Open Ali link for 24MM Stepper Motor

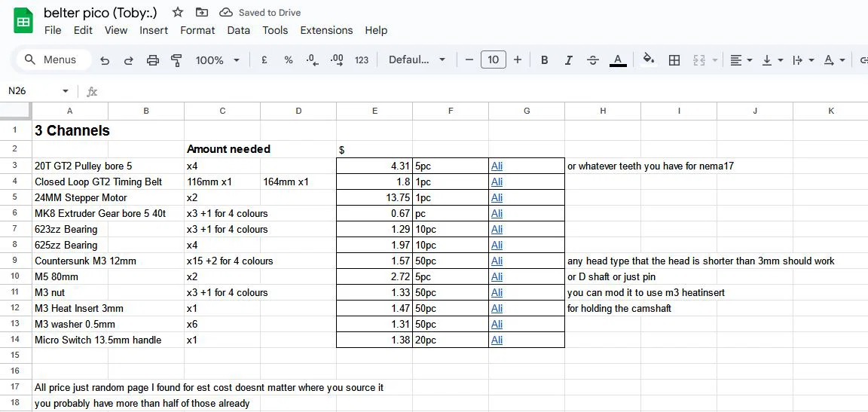tap(497, 197)
